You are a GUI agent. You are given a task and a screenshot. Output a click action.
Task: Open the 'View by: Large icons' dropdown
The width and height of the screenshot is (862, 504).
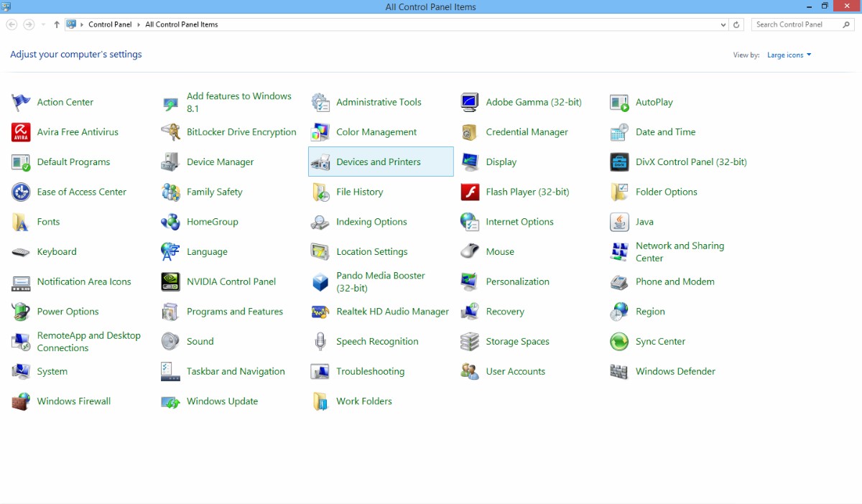click(789, 55)
